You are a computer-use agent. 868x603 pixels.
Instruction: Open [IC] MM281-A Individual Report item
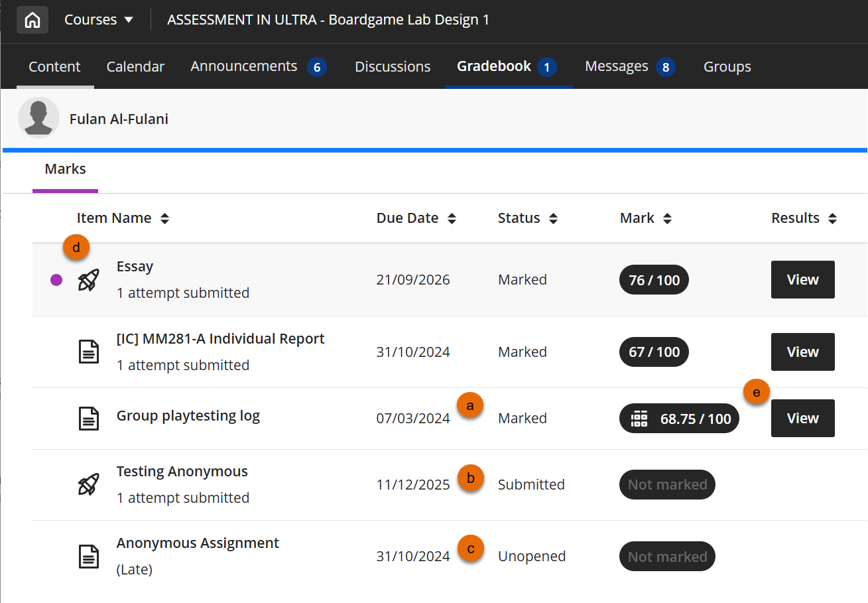point(220,339)
